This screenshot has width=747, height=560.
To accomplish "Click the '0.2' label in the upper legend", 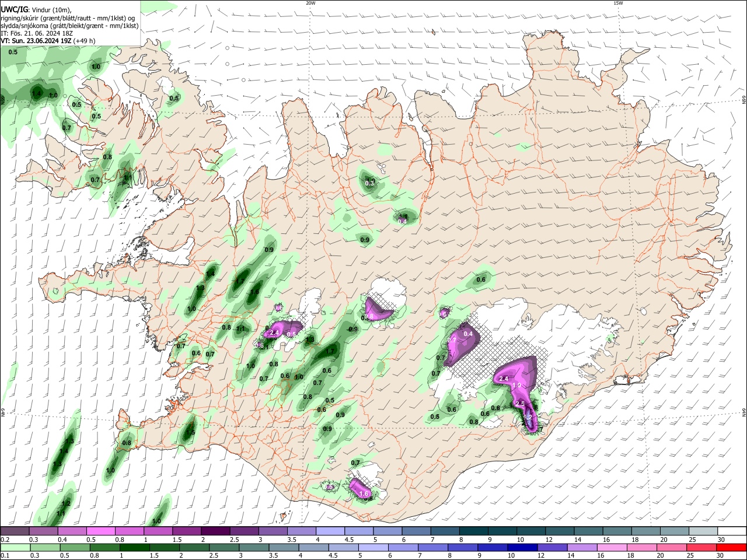I will point(5,540).
